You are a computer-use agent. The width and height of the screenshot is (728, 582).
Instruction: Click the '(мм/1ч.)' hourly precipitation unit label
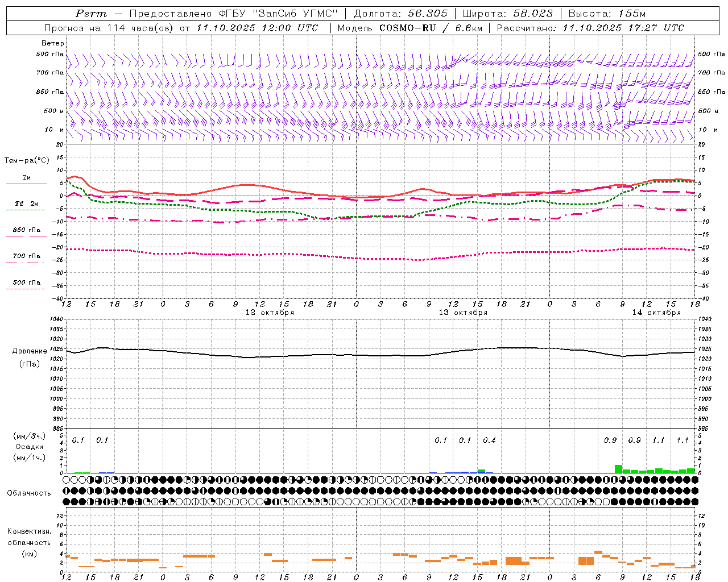(30, 458)
